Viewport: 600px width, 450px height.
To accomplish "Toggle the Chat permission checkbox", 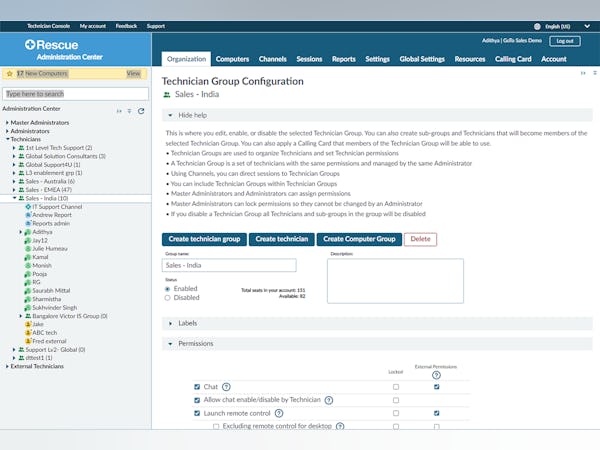I will 197,387.
